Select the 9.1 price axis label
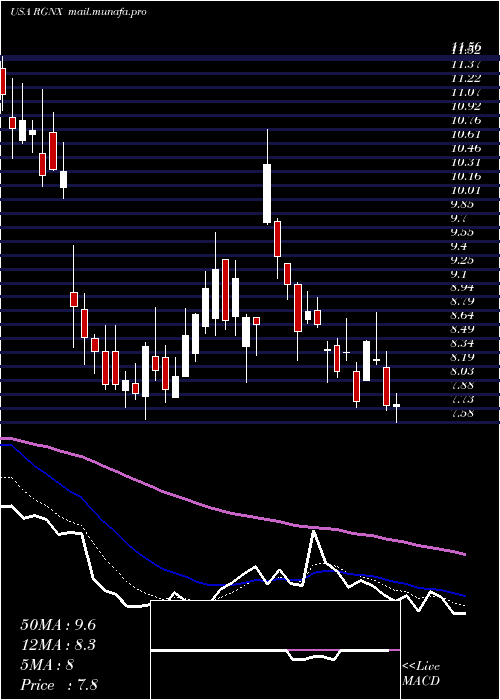Screen dimensions: 500x700 point(460,274)
